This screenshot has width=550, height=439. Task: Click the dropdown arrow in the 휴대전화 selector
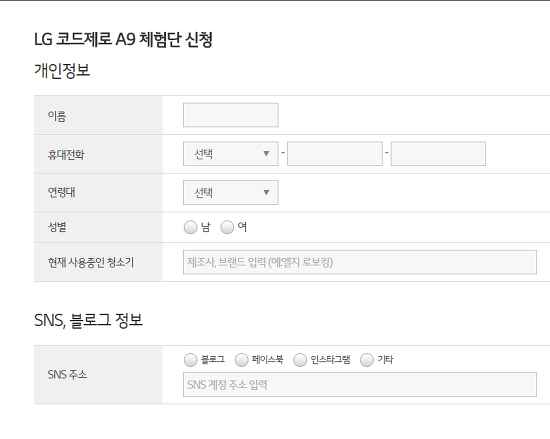tap(266, 154)
